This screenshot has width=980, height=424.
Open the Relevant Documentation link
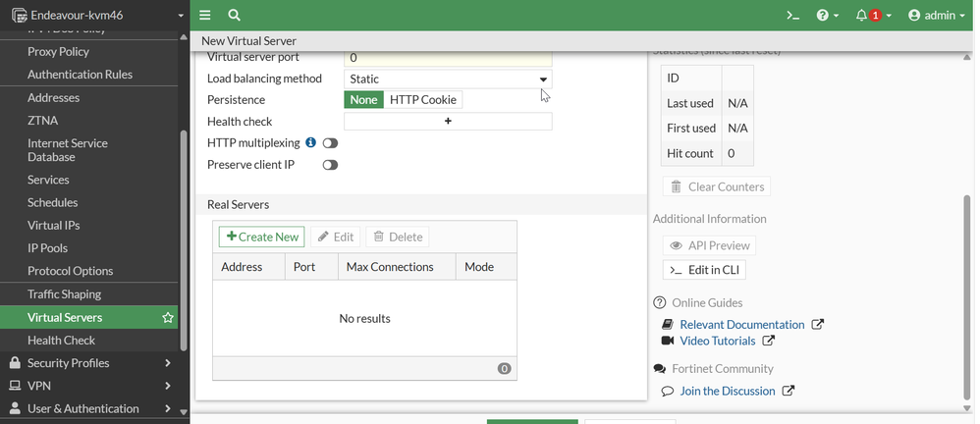tap(742, 325)
